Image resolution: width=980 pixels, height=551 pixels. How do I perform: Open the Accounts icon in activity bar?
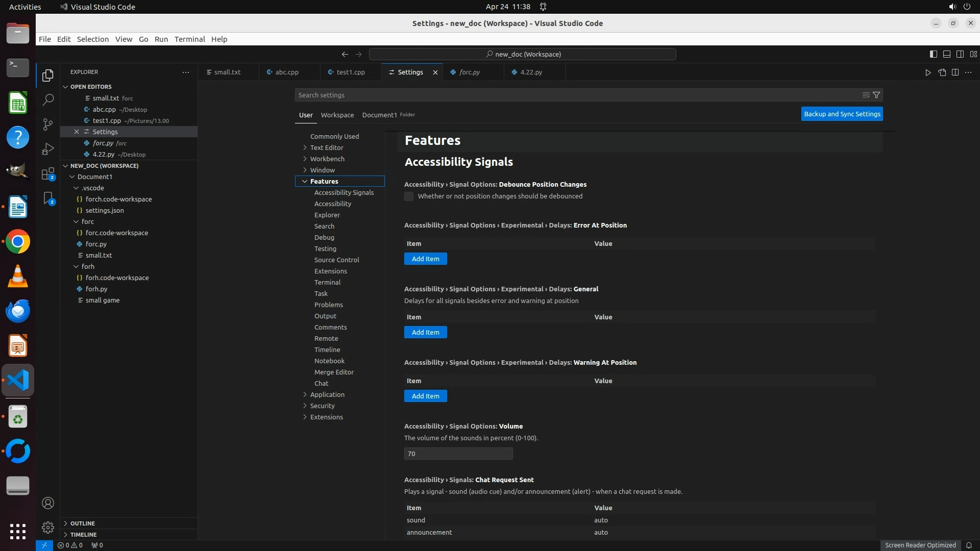point(48,503)
